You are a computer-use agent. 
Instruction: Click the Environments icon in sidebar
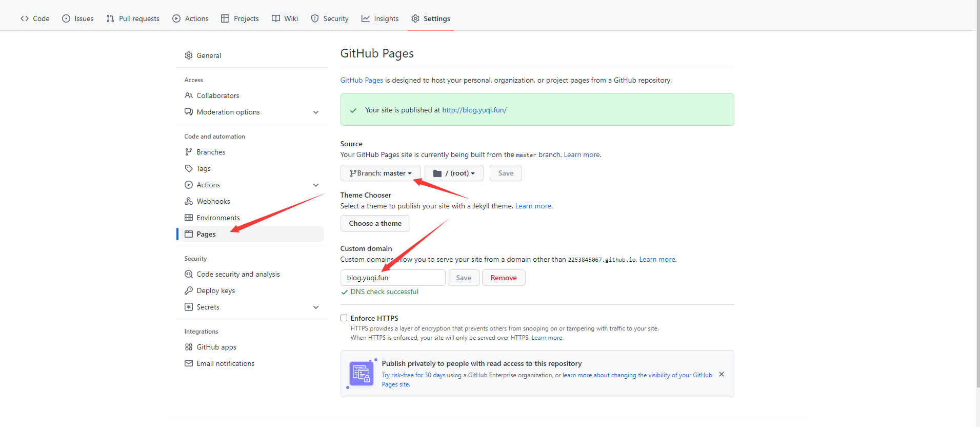click(189, 218)
